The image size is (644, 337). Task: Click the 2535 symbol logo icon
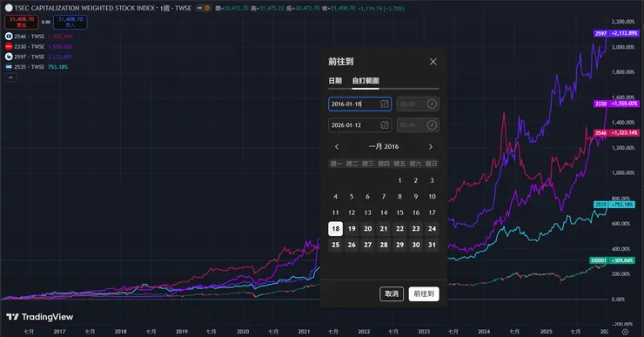9,66
